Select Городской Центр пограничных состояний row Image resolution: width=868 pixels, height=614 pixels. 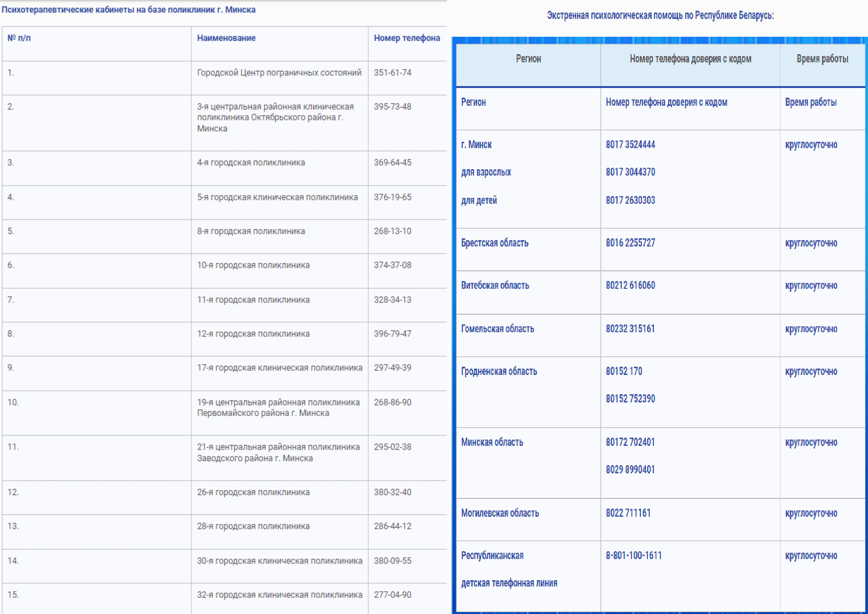(279, 73)
